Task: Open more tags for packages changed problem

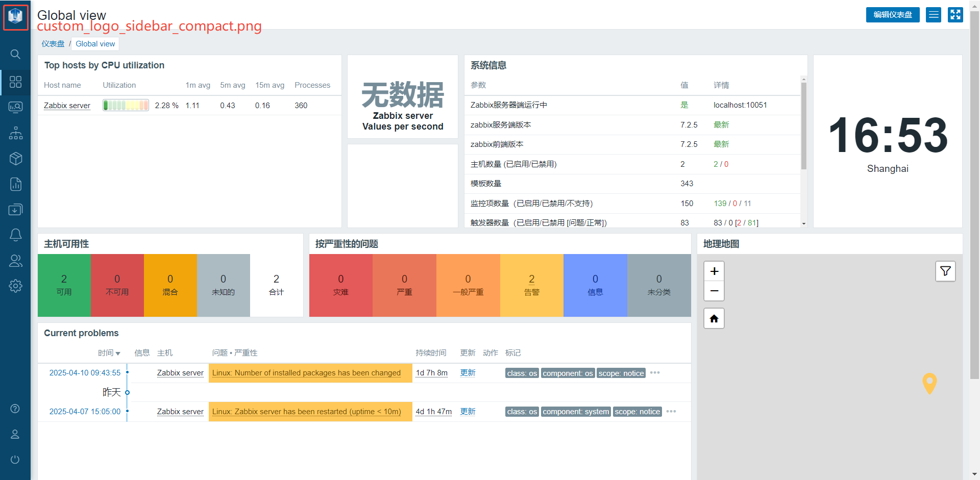Action: click(x=655, y=373)
